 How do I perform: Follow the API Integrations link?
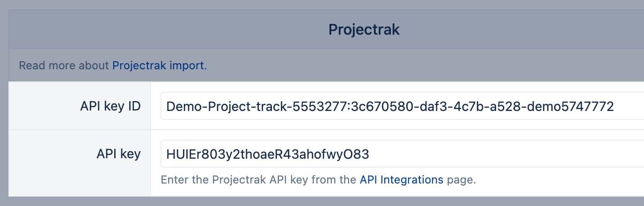tap(401, 180)
